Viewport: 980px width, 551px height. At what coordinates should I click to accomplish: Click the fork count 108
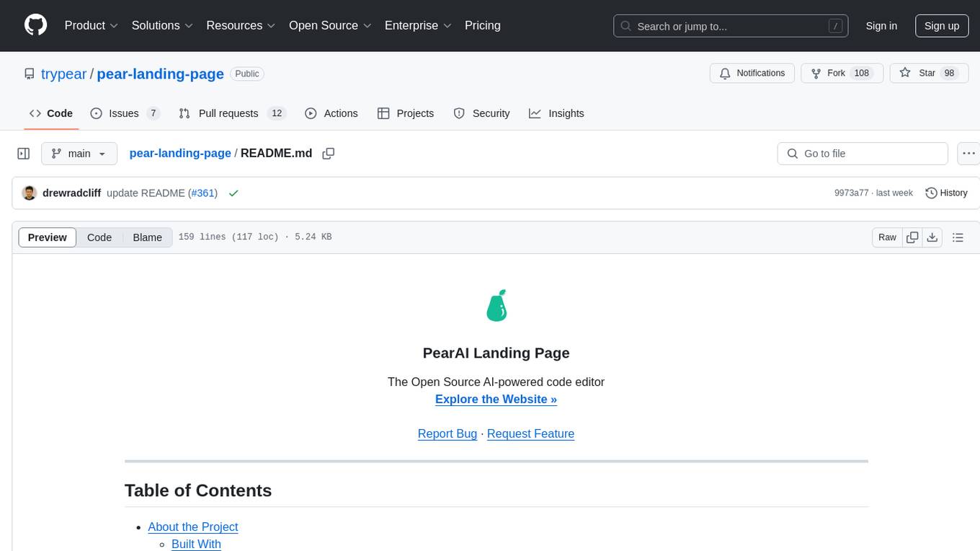click(x=861, y=74)
